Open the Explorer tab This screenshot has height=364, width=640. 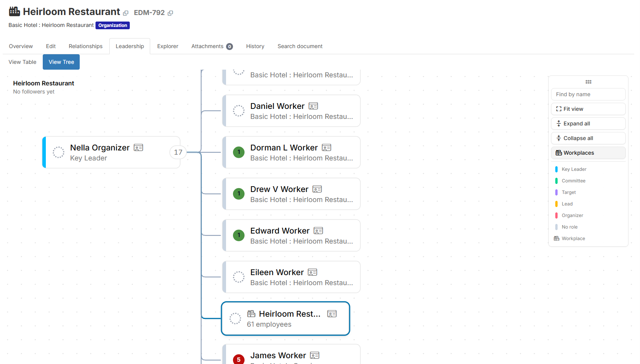pyautogui.click(x=168, y=46)
